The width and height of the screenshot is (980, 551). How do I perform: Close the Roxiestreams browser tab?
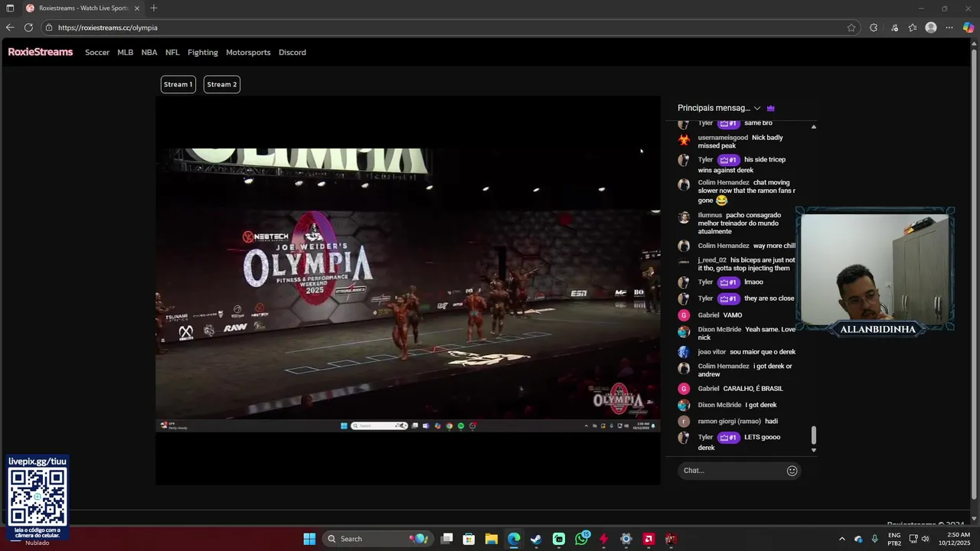(x=137, y=8)
